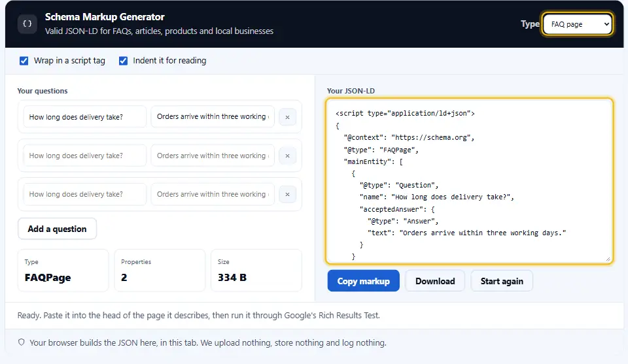Click inside the JSON-LD output textarea
Screen dimensions: 628x364
(x=470, y=181)
